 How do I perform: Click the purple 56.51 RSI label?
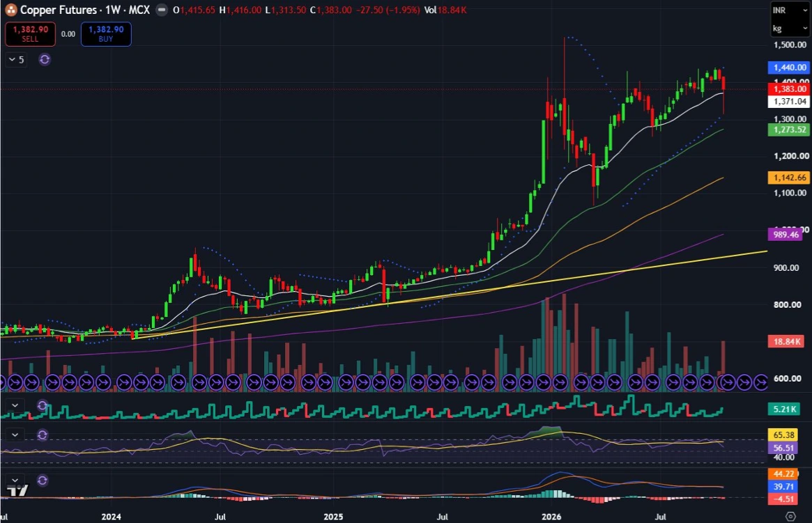pos(783,448)
